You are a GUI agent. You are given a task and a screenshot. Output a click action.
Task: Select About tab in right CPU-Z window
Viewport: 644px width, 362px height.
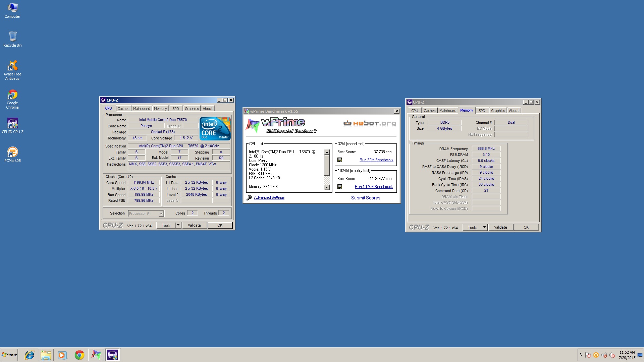(514, 111)
